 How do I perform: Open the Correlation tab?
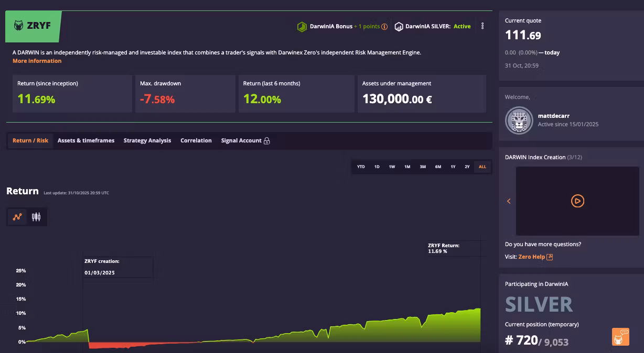196,140
